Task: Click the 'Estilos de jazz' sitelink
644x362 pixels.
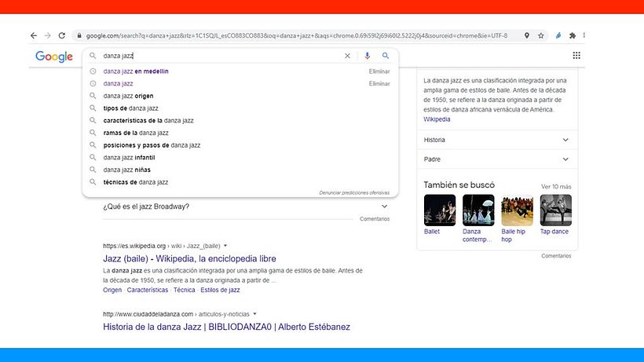Action: tap(220, 291)
